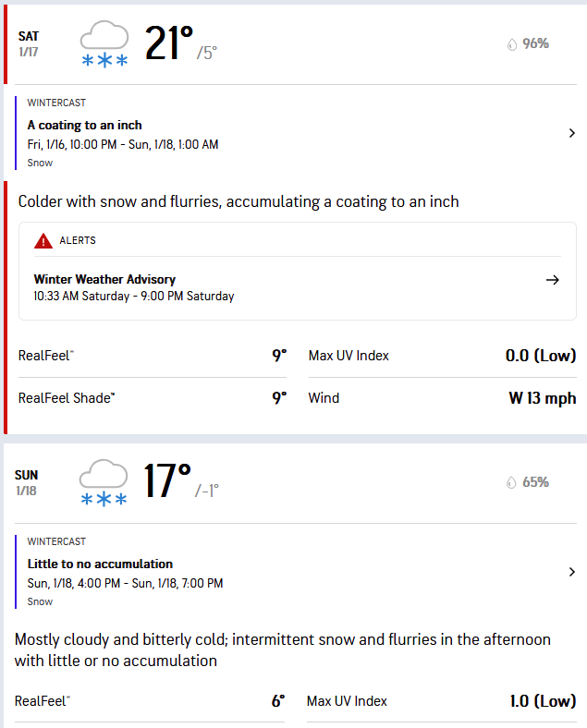Click Saturday's Max UV Index row
Image resolution: width=587 pixels, height=728 pixels.
[x=442, y=356]
